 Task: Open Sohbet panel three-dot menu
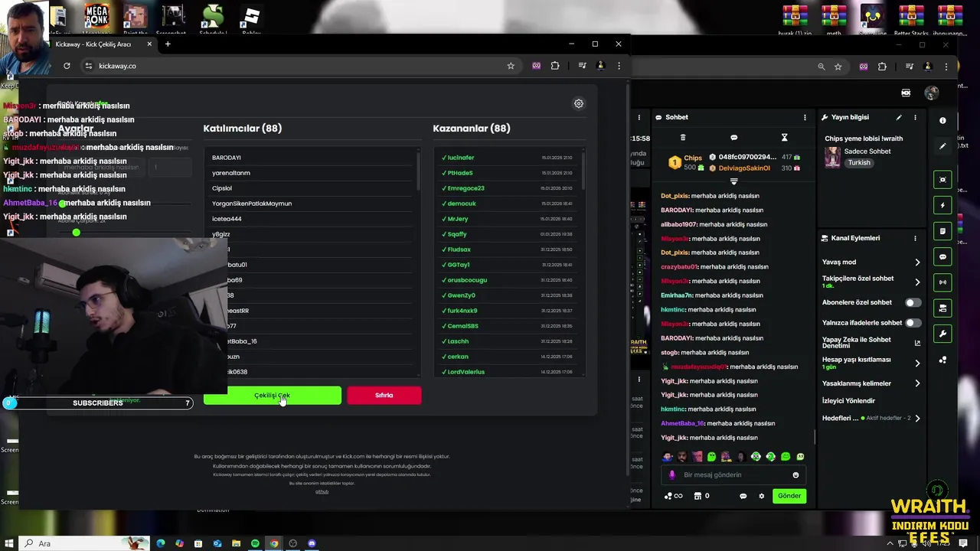(805, 117)
